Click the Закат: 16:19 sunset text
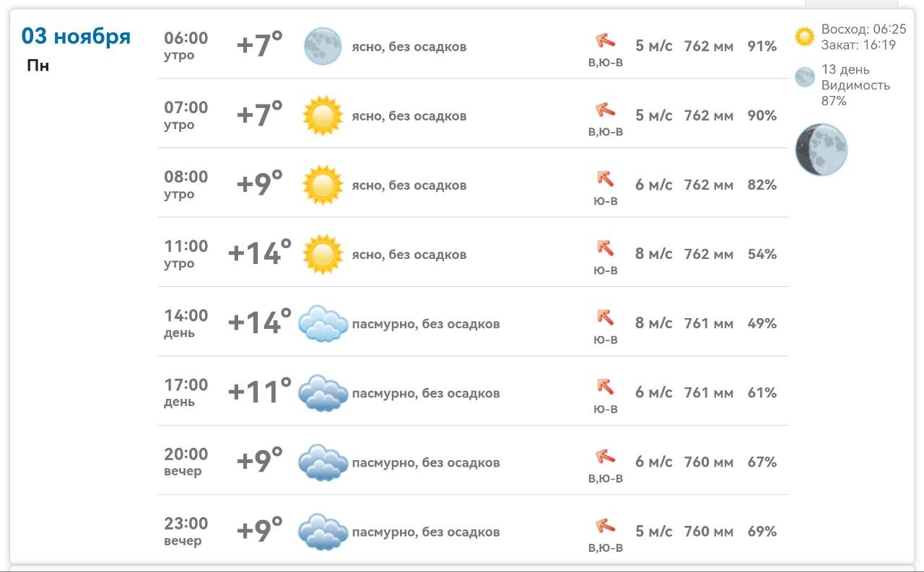This screenshot has height=572, width=924. click(x=858, y=45)
